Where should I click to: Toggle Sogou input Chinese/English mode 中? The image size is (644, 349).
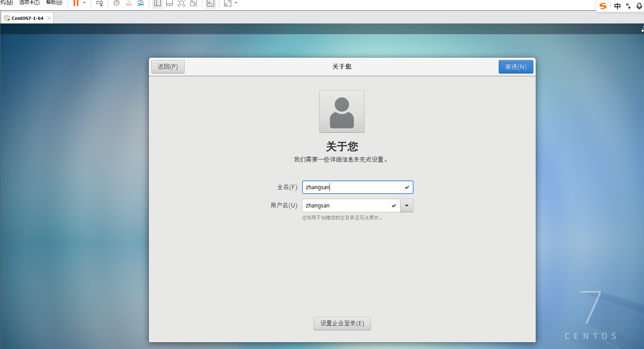click(x=617, y=6)
